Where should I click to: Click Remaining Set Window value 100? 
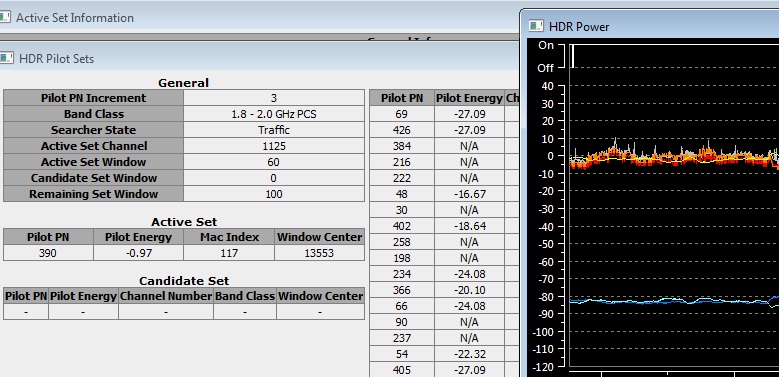pos(274,194)
